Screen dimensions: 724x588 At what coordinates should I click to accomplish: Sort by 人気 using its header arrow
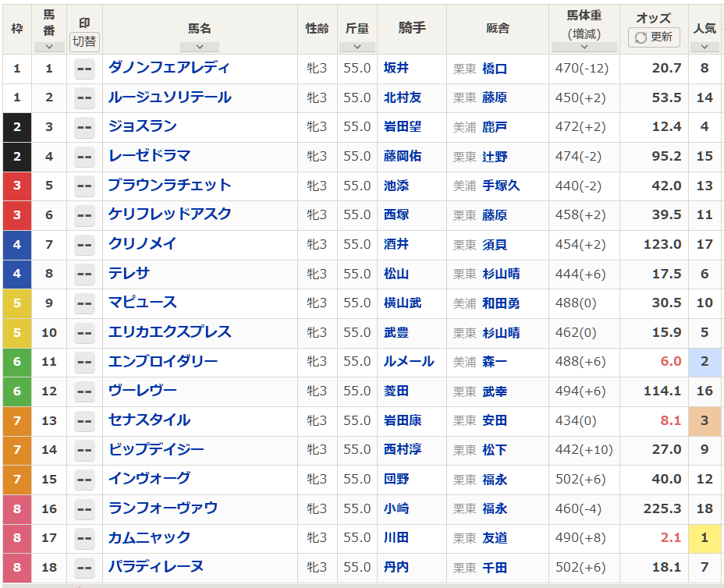click(x=704, y=47)
